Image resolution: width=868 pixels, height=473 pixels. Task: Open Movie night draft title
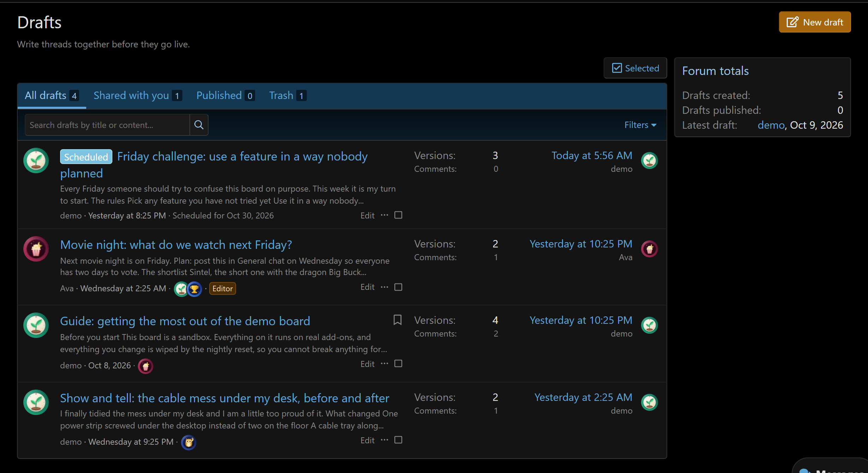point(176,245)
